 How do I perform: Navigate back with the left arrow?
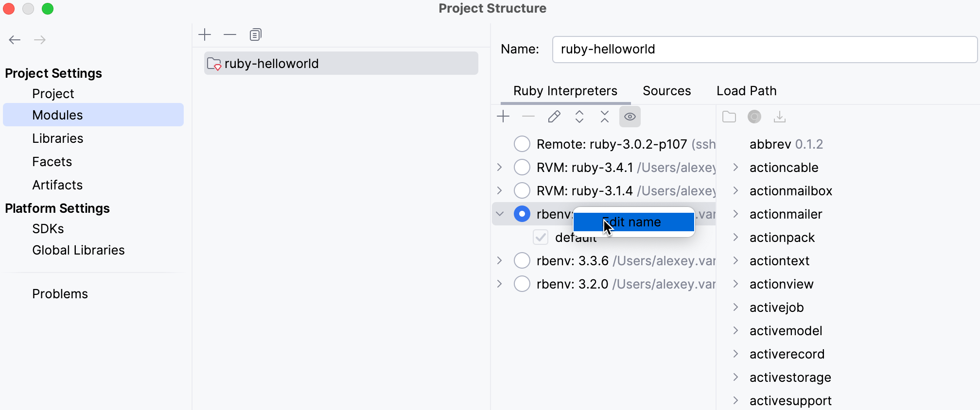(x=15, y=40)
